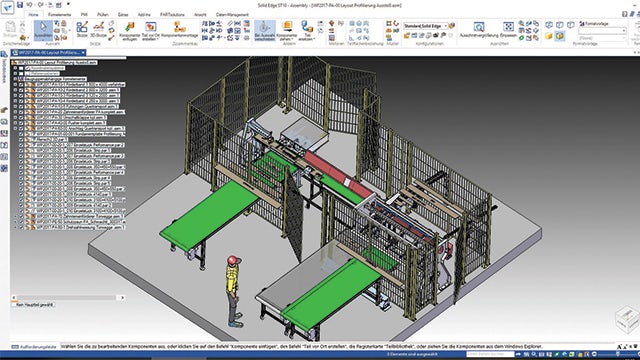Screen dimensions: 640x360
Task: Open the Add-Ins ribbon tab
Action: point(144,14)
